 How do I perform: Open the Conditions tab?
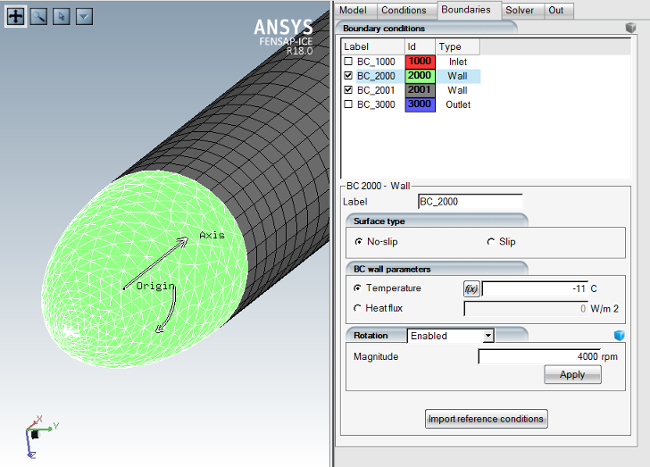pyautogui.click(x=404, y=9)
